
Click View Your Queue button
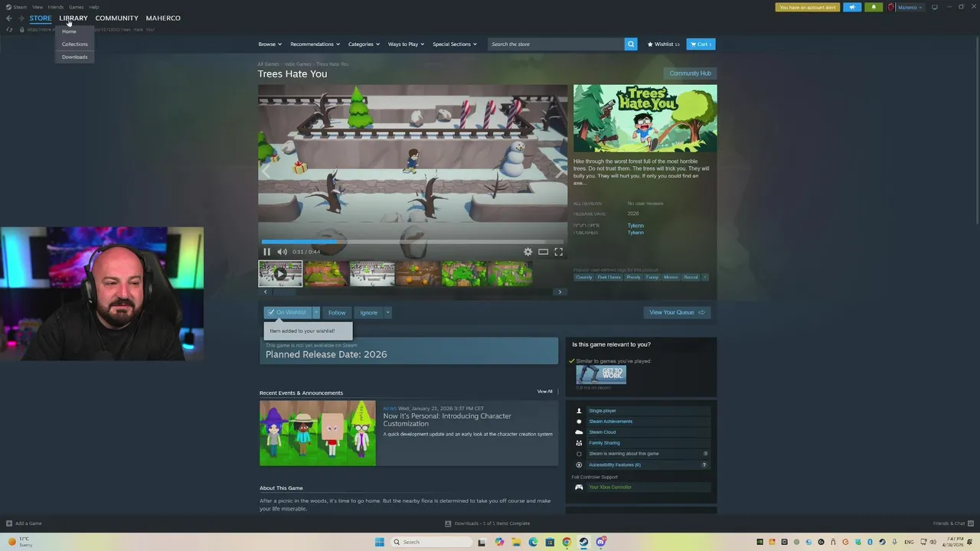[x=677, y=312]
